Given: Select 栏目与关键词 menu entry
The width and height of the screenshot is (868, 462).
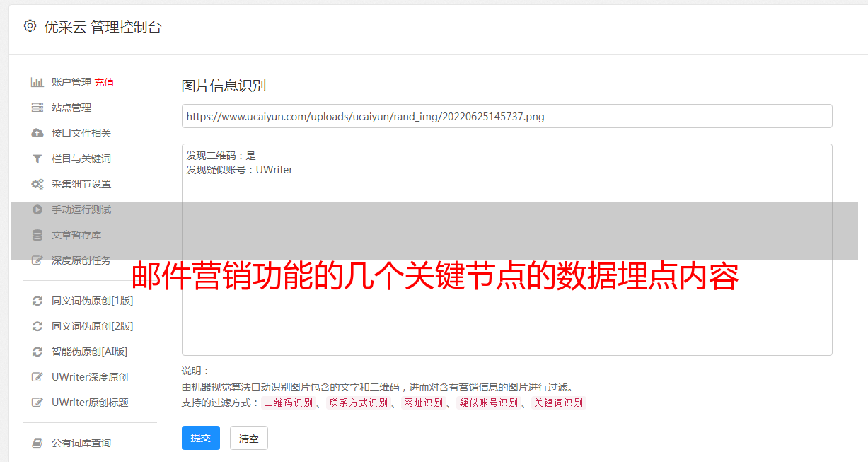Looking at the screenshot, I should click(x=81, y=158).
